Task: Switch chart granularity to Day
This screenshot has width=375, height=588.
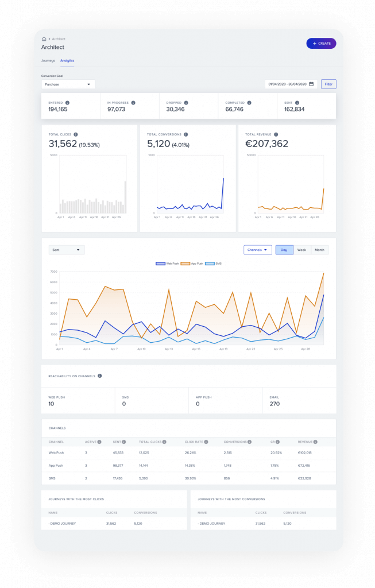Action: [x=284, y=250]
